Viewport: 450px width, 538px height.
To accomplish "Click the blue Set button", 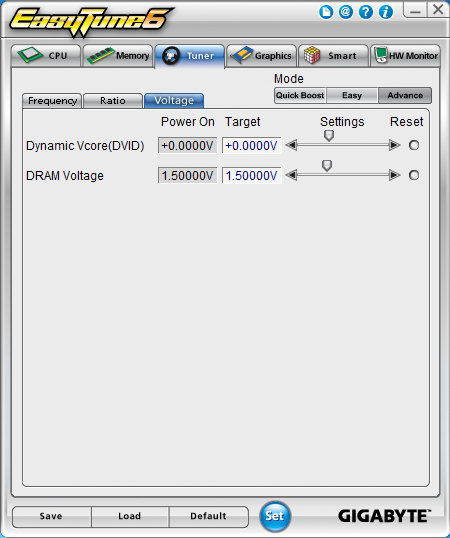I will click(x=275, y=516).
